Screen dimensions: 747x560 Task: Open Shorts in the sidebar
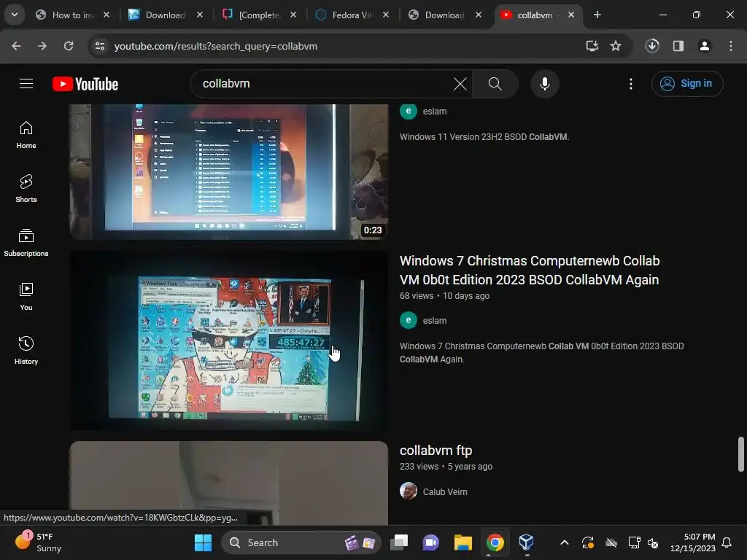[x=26, y=189]
